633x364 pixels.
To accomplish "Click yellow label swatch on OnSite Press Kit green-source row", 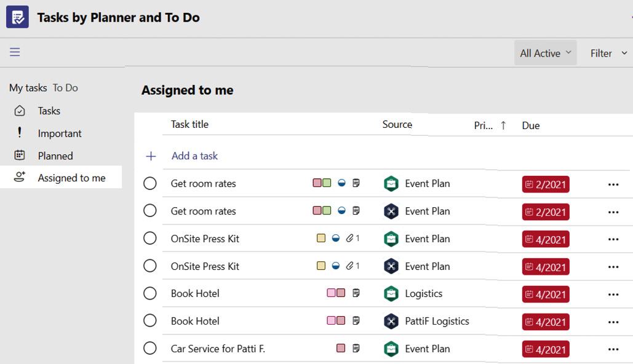I will point(321,238).
